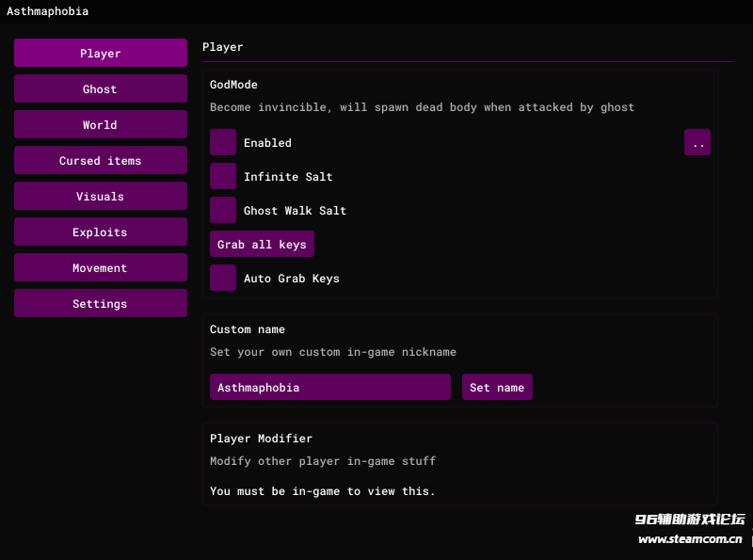753x560 pixels.
Task: Focus the custom nickname field containing Asthmaphobia
Action: [x=329, y=388]
